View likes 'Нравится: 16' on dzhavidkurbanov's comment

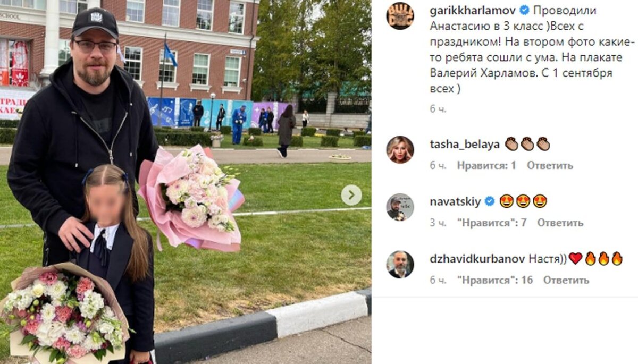tap(495, 280)
